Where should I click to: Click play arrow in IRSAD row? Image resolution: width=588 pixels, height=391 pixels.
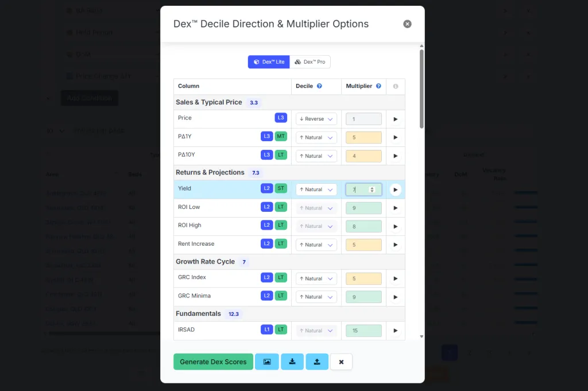point(395,331)
